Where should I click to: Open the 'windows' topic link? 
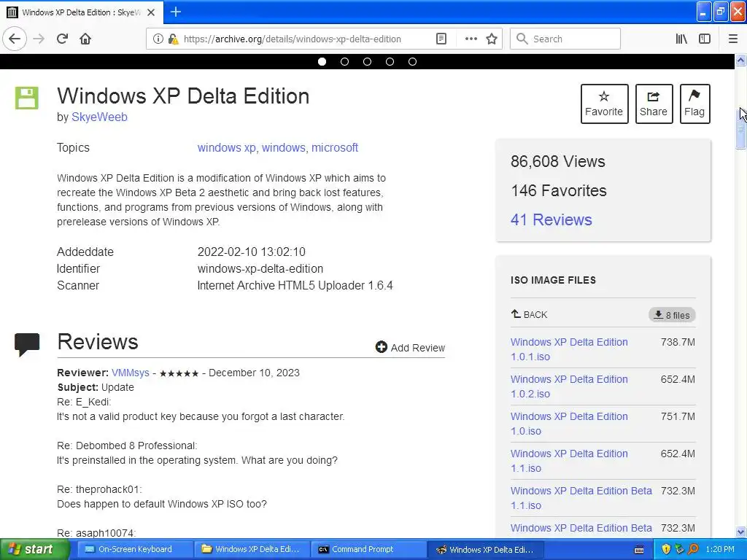(x=284, y=147)
